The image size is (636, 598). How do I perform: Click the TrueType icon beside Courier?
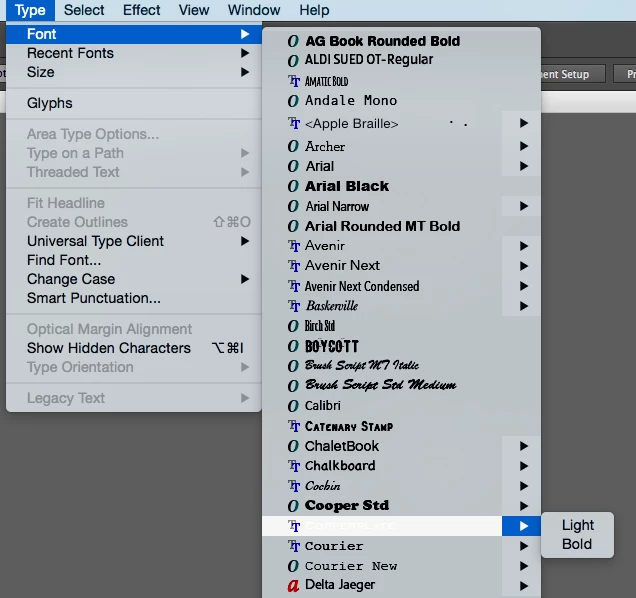294,546
